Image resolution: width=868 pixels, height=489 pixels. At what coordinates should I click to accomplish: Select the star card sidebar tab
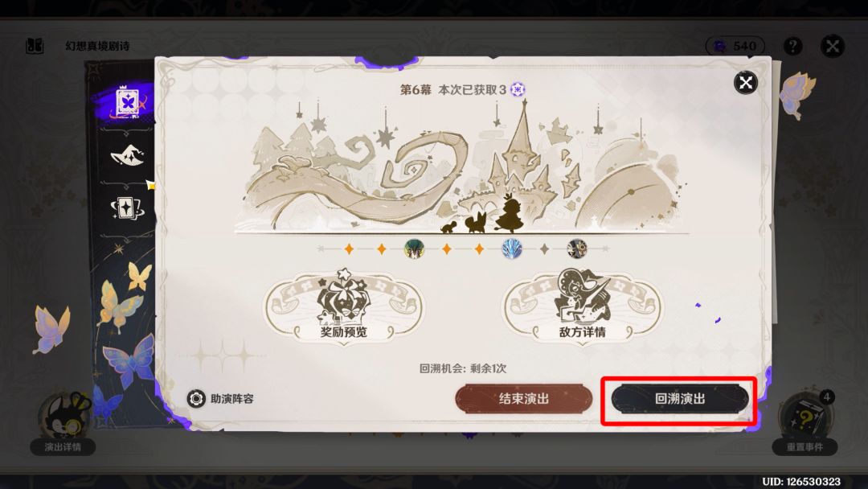127,209
